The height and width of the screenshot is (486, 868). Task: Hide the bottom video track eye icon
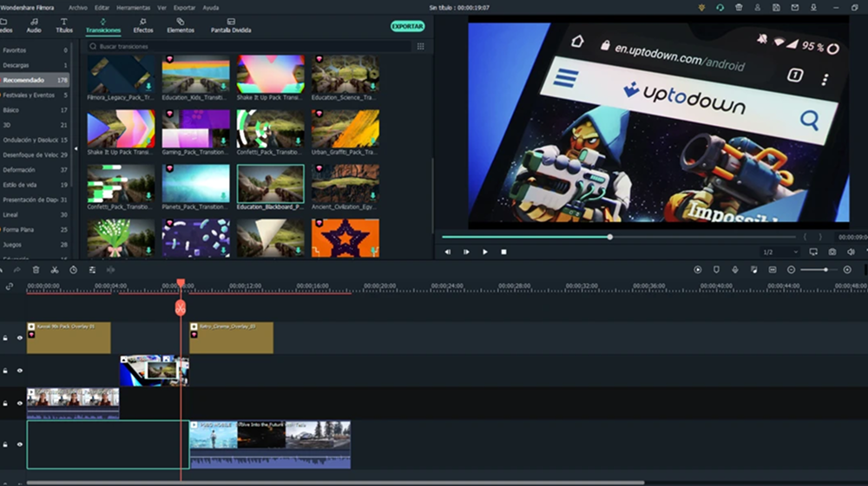[20, 444]
